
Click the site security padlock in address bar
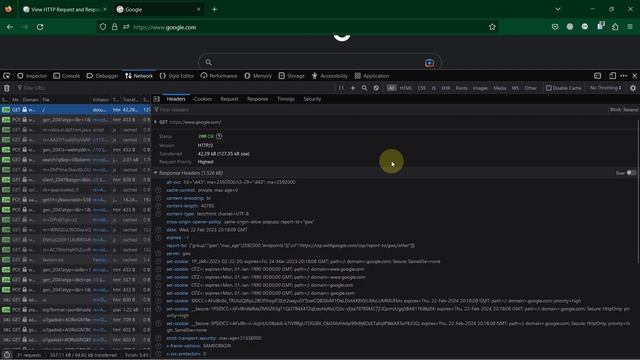(115, 27)
